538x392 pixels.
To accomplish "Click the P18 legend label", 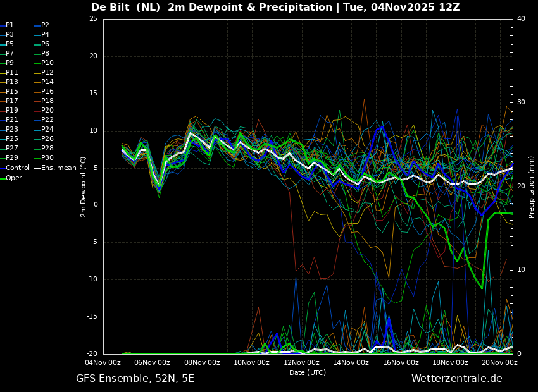I will pos(47,101).
